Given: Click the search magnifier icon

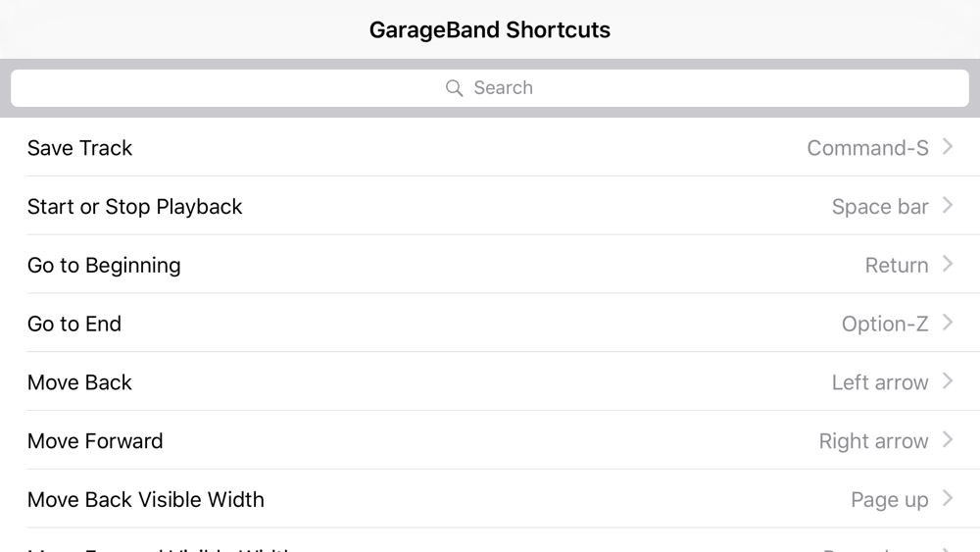Looking at the screenshot, I should click(x=454, y=88).
